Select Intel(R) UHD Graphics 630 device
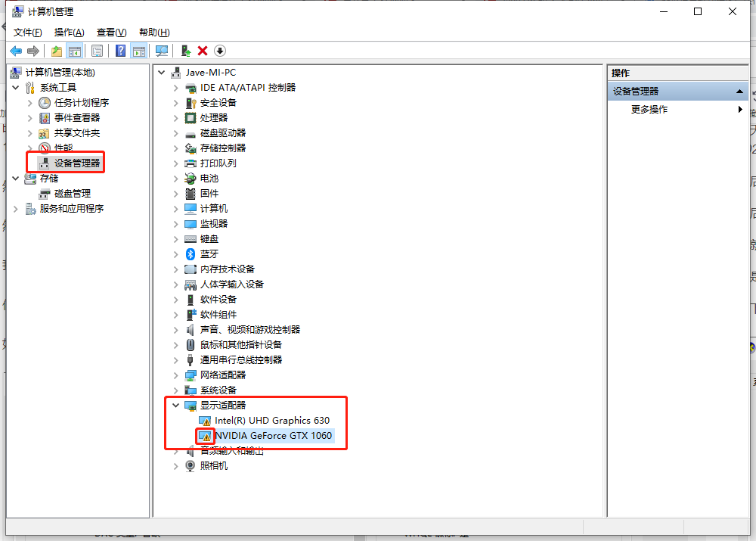The width and height of the screenshot is (756, 541). click(x=272, y=421)
